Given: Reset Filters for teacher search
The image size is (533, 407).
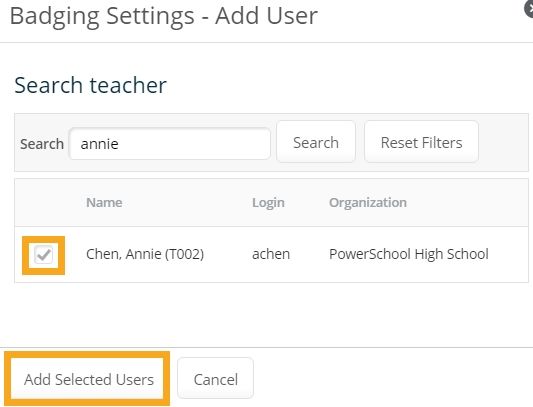Looking at the screenshot, I should click(422, 142).
